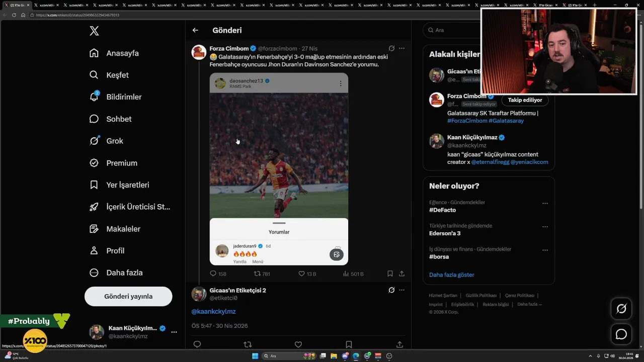Click Daha fazla göster link
Image resolution: width=644 pixels, height=362 pixels.
pos(452,275)
